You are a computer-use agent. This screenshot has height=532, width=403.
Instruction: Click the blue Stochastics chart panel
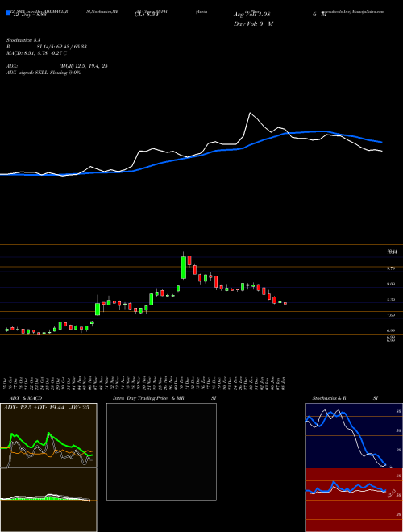click(354, 435)
